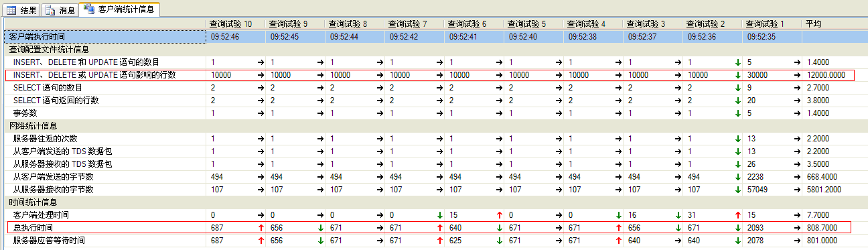Click the execution time 09:52:35 cell
The image size is (868, 250).
coord(772,37)
